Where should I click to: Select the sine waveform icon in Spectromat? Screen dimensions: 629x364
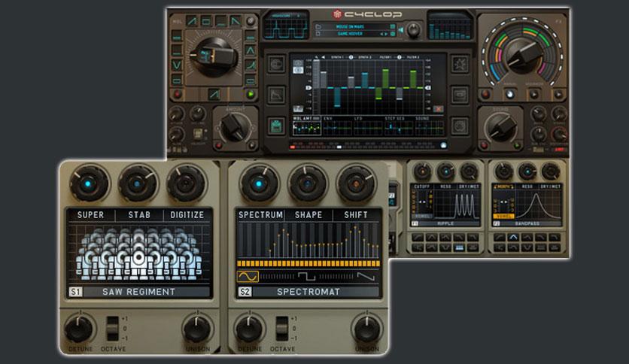(x=248, y=276)
